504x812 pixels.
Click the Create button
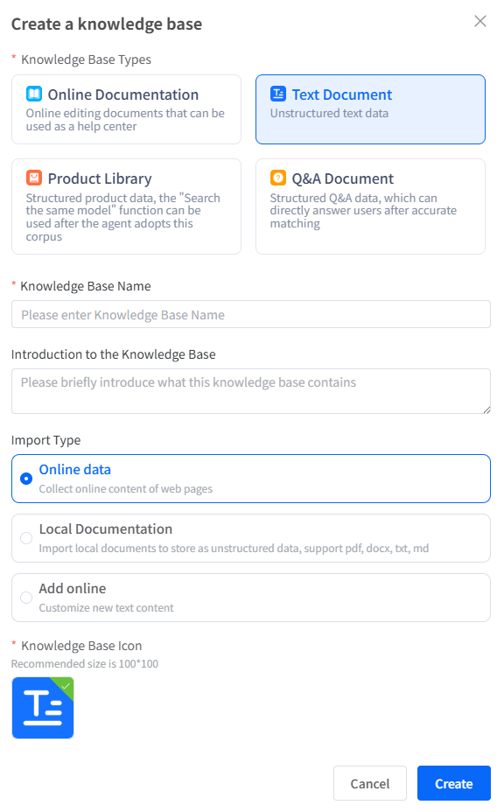pos(454,783)
